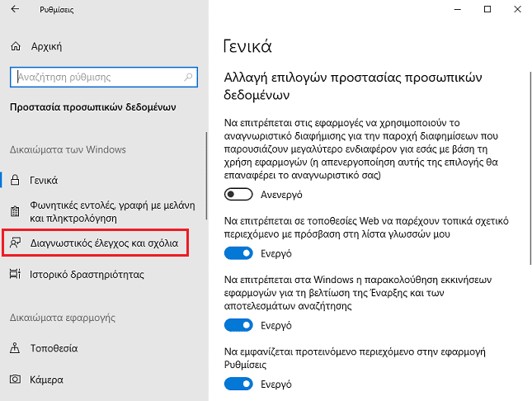
Task: Click the home icon next to Αρχική
Action: (16, 46)
